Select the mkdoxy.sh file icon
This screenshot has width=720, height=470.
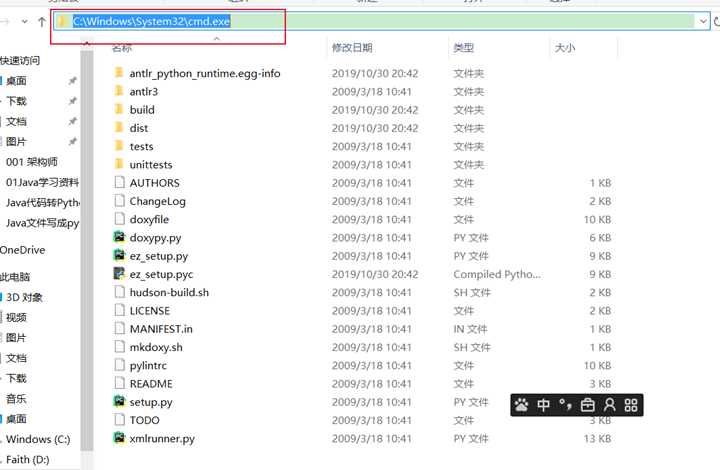[119, 347]
